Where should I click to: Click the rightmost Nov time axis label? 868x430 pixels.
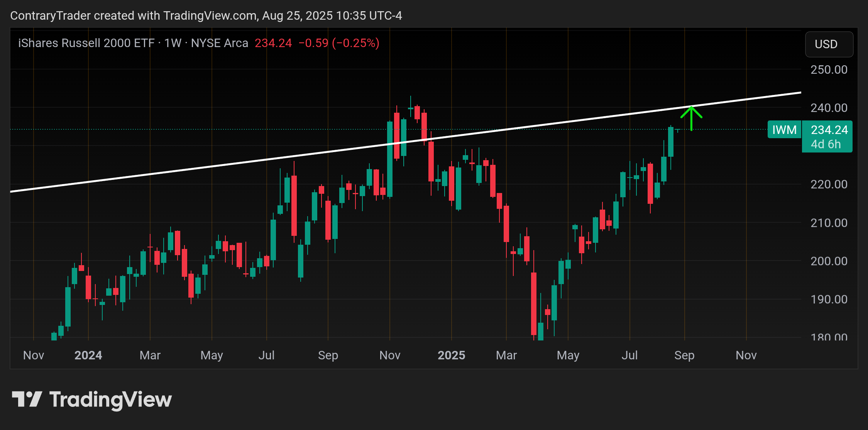[746, 355]
